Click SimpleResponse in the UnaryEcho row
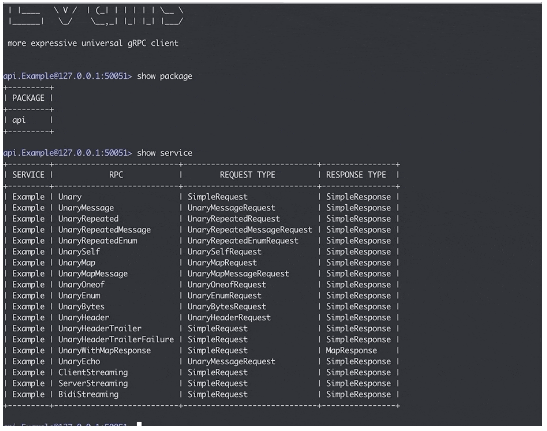Image resolution: width=547 pixels, height=431 pixels. pos(358,362)
